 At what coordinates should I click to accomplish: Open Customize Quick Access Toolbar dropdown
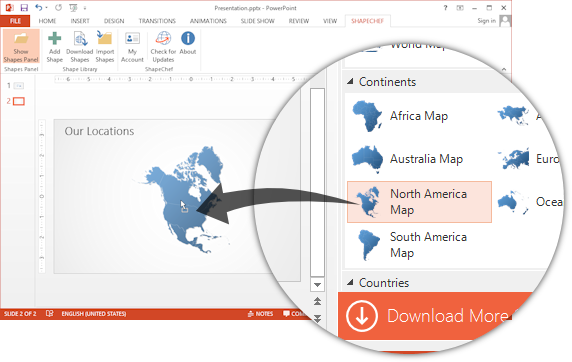click(x=85, y=8)
